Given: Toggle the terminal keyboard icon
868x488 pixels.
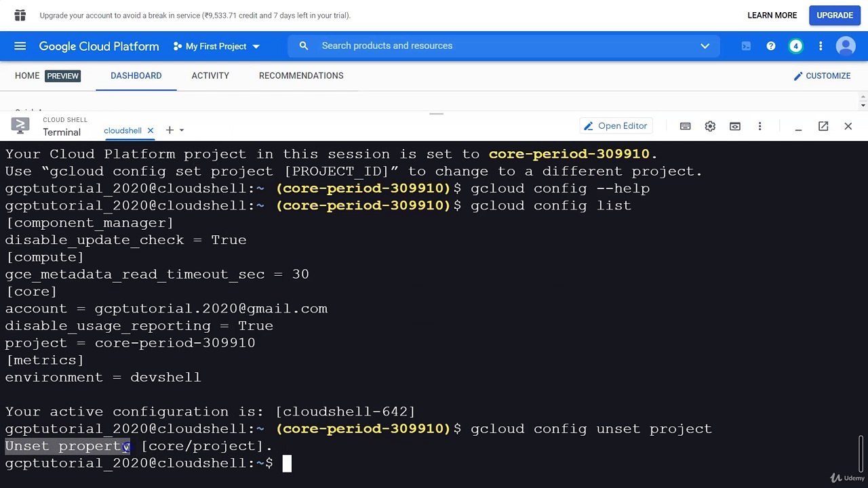Looking at the screenshot, I should coord(685,126).
